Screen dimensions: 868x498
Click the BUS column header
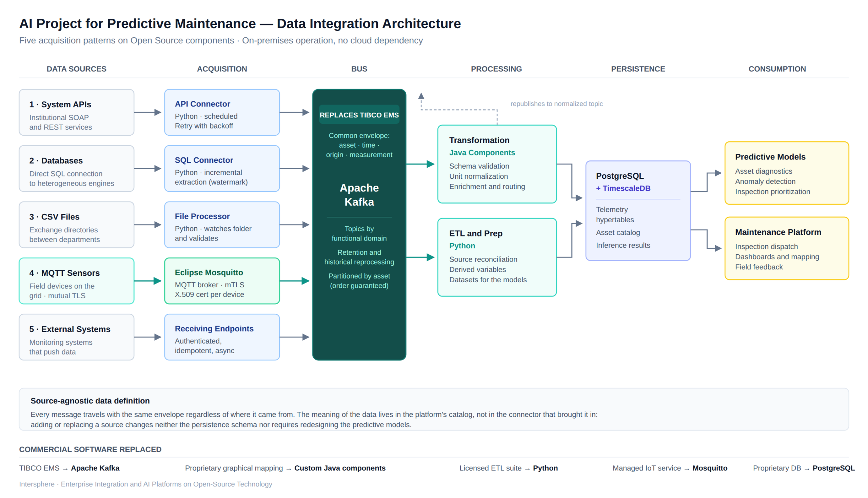pos(359,69)
